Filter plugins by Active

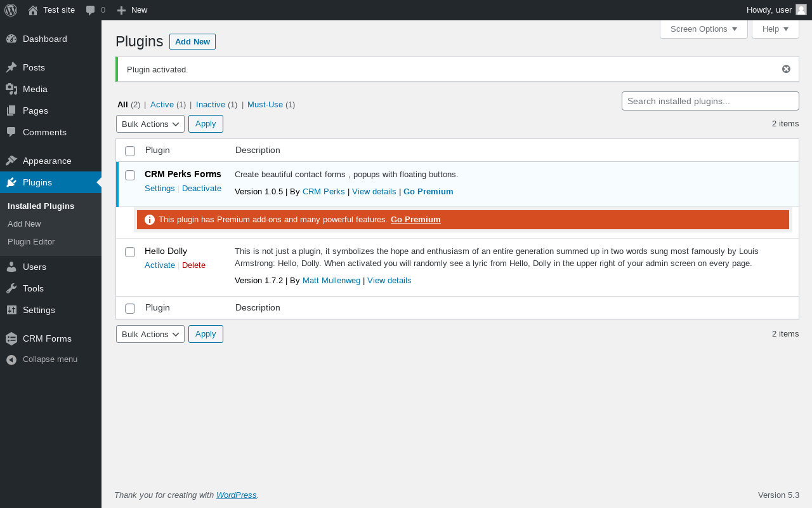point(162,105)
